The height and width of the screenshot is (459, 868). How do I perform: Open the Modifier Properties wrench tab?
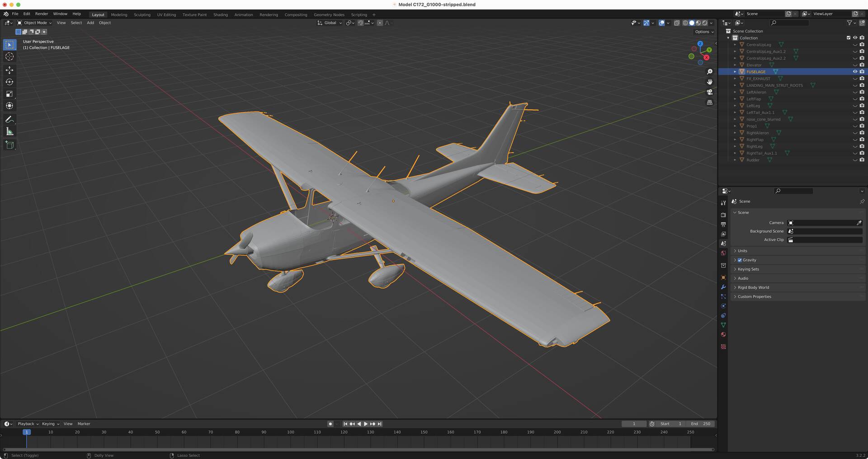tap(724, 287)
